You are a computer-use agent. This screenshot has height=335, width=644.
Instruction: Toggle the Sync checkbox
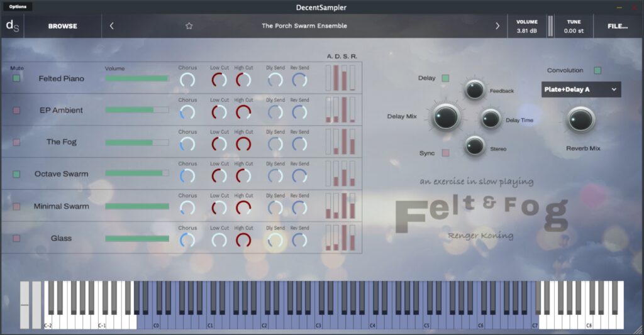point(445,153)
